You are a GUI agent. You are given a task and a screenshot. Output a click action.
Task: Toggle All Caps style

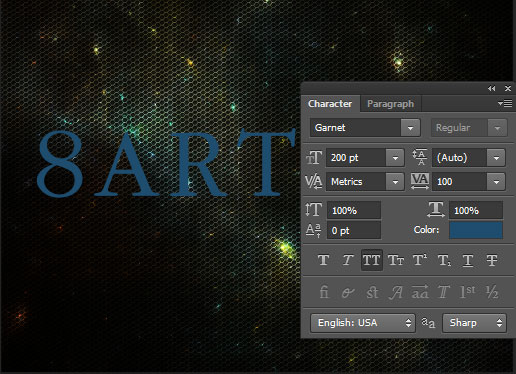point(372,260)
